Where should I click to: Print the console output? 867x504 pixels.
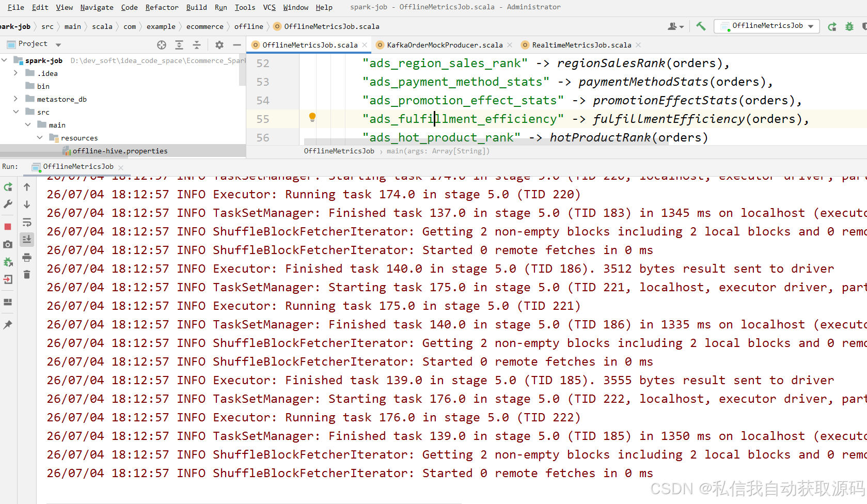(x=27, y=257)
